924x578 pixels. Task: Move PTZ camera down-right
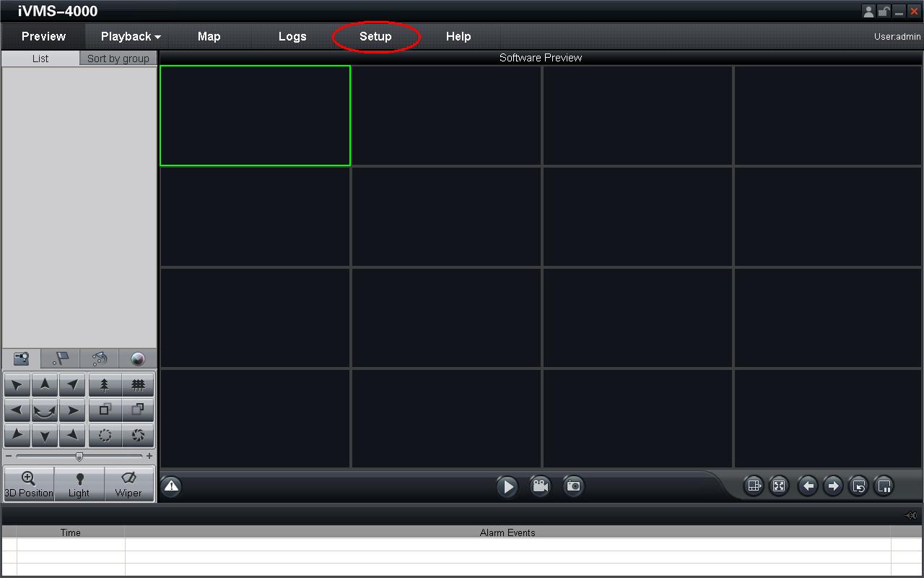(72, 436)
